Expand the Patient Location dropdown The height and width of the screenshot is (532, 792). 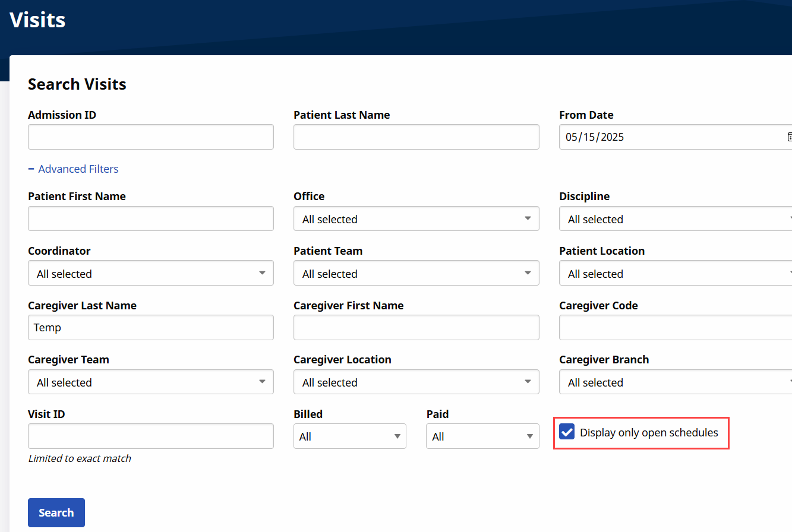[675, 273]
